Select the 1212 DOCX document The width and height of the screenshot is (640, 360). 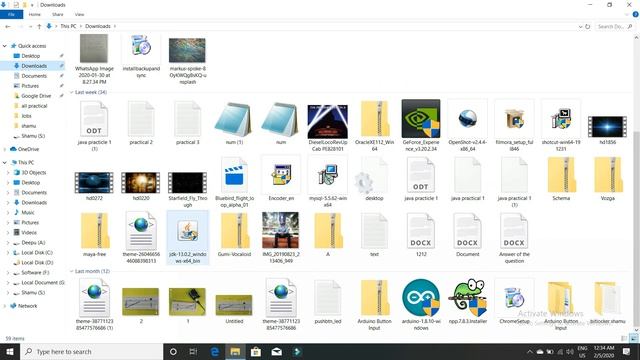tap(421, 231)
